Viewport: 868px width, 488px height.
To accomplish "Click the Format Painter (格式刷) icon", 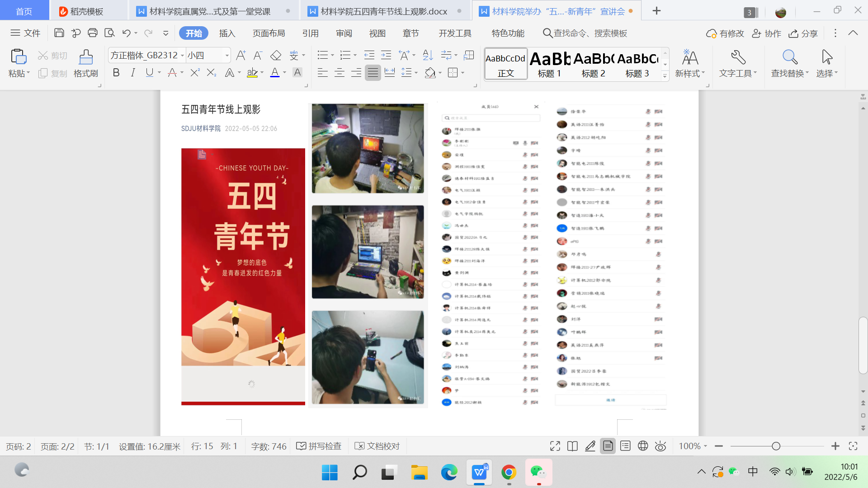I will pos(85,57).
